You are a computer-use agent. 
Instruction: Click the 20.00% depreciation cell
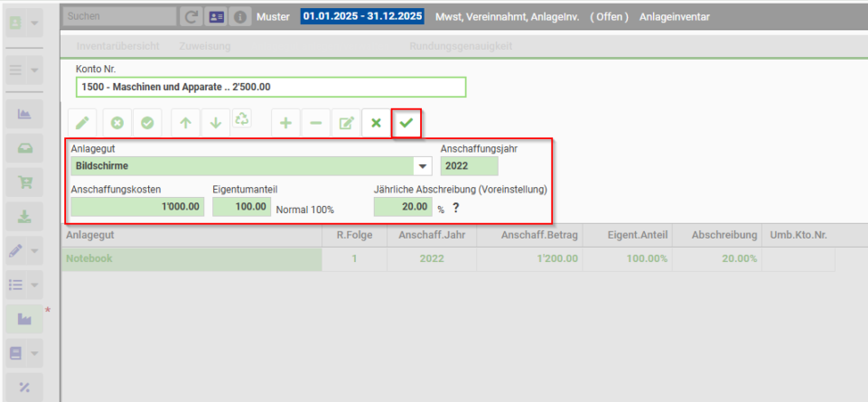(x=717, y=259)
